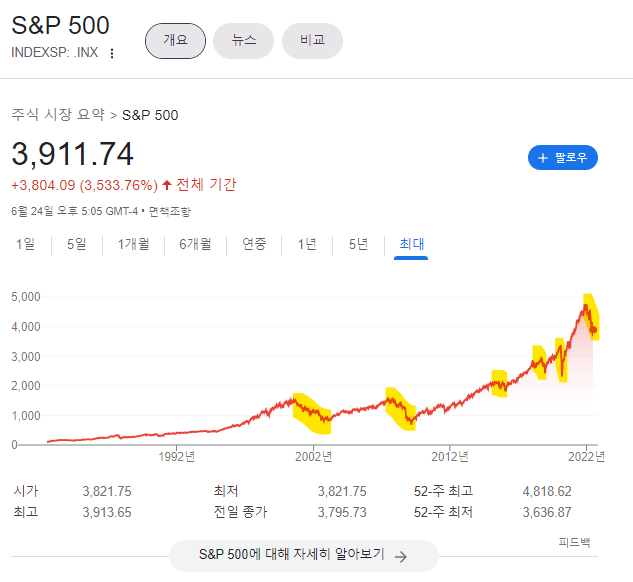Select the 최대 max chart range
Image resolution: width=633 pixels, height=582 pixels.
(411, 245)
